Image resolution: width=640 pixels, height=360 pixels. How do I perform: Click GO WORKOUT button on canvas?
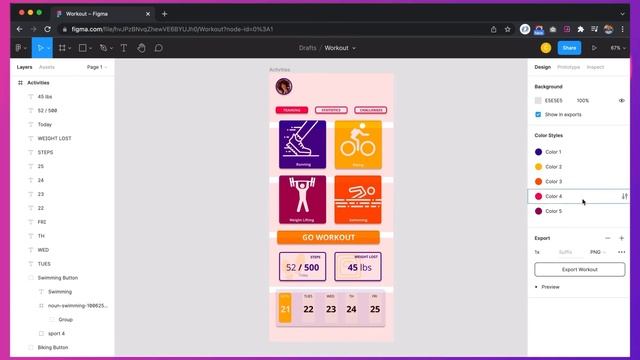tap(329, 237)
